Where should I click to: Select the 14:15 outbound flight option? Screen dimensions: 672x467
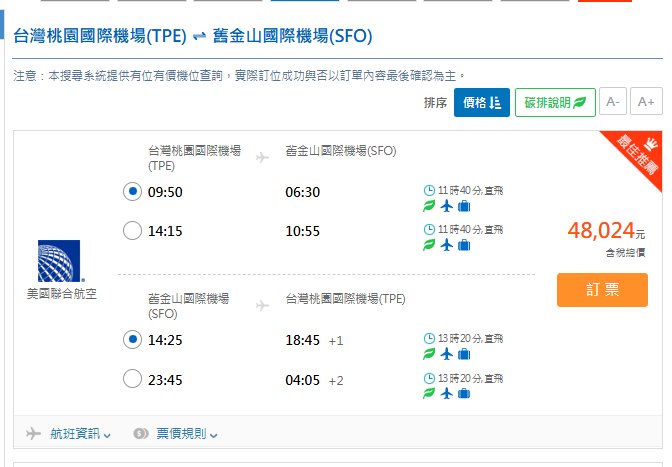[132, 231]
